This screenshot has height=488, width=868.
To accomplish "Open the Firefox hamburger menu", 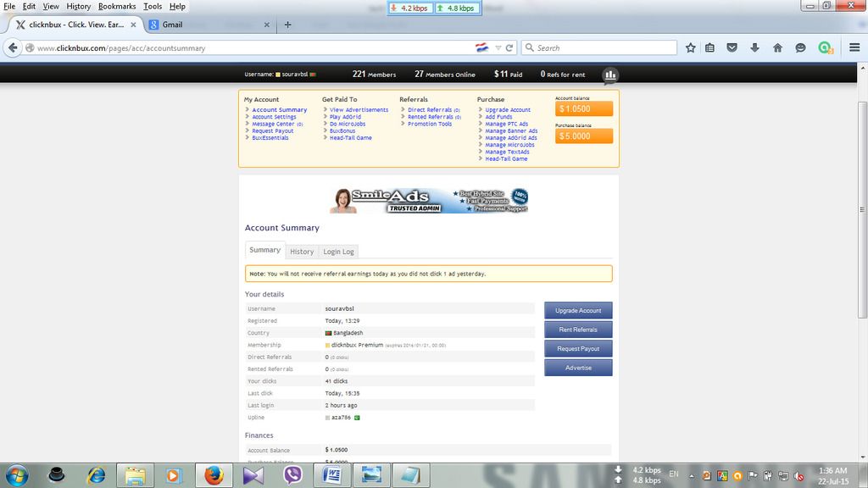I will pyautogui.click(x=854, y=48).
